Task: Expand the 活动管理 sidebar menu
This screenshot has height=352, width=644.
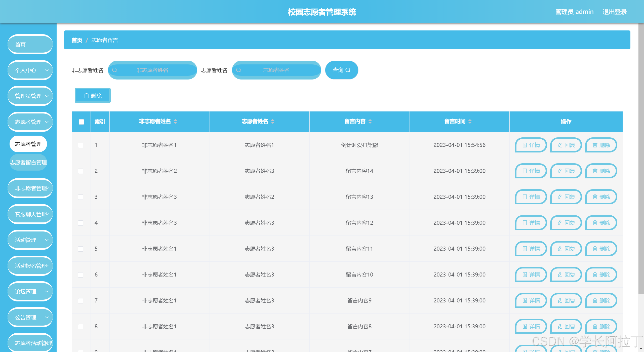Action: pos(30,240)
